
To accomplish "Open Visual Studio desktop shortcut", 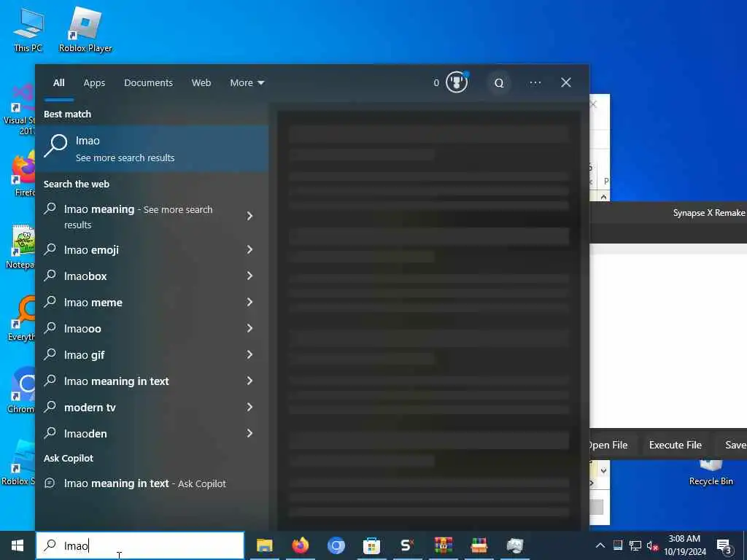I will (x=20, y=109).
